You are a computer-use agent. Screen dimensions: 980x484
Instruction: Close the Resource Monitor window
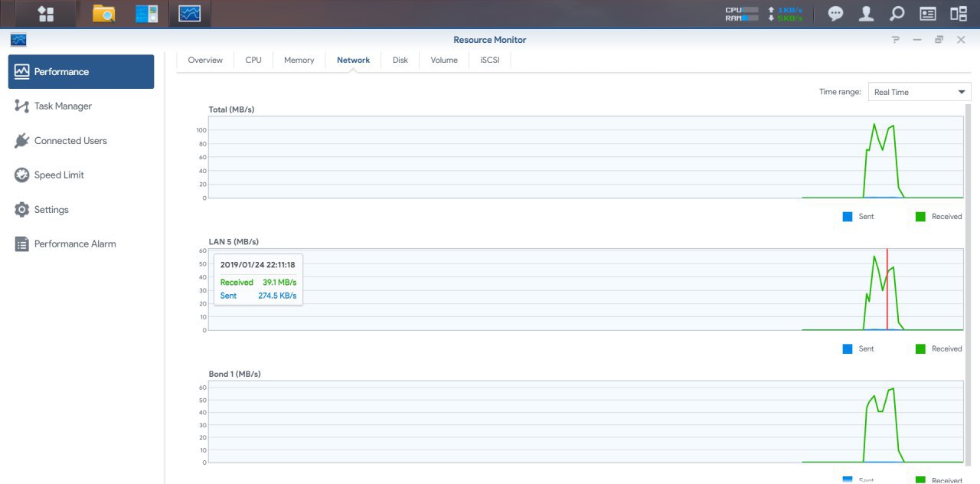(x=961, y=40)
